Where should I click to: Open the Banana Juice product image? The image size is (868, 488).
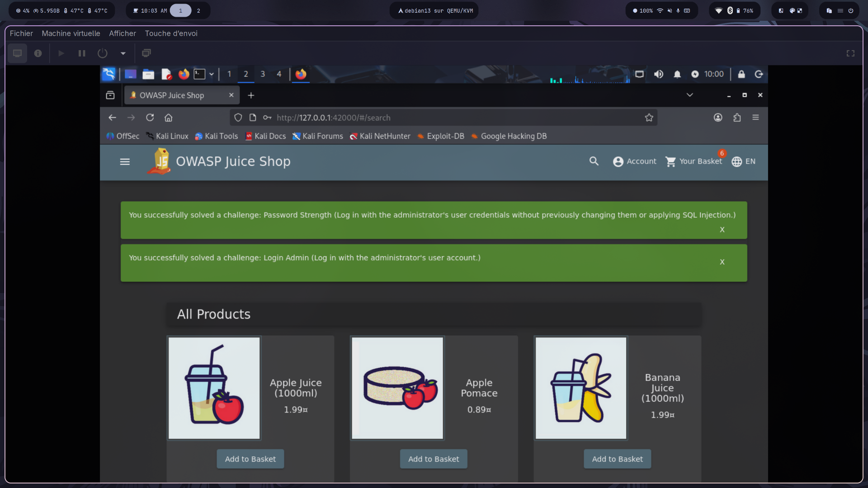pos(581,388)
